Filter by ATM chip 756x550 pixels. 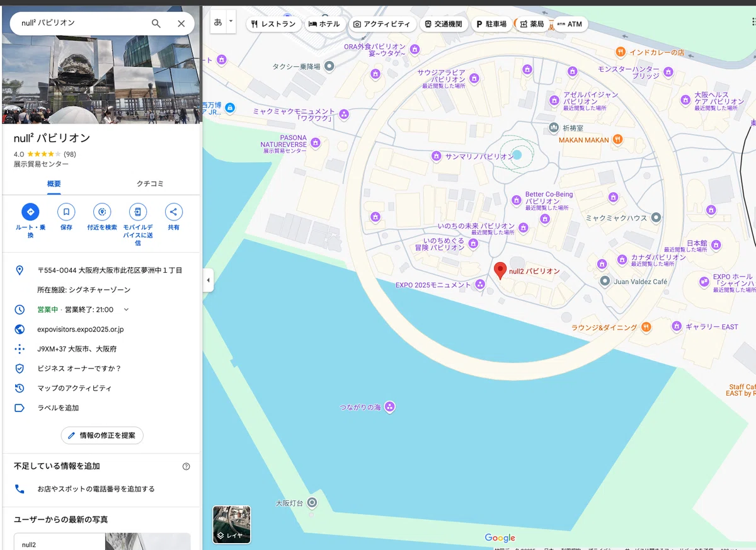[x=570, y=24]
